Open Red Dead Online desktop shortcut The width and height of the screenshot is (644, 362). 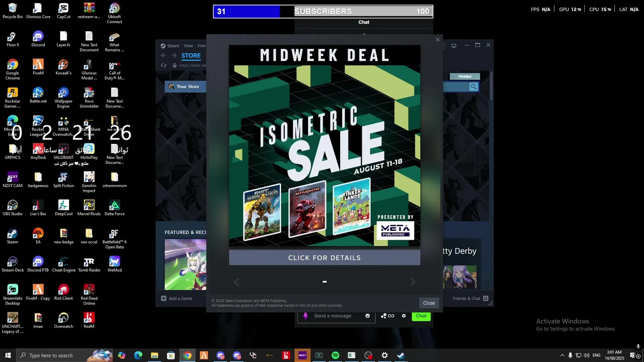(89, 295)
